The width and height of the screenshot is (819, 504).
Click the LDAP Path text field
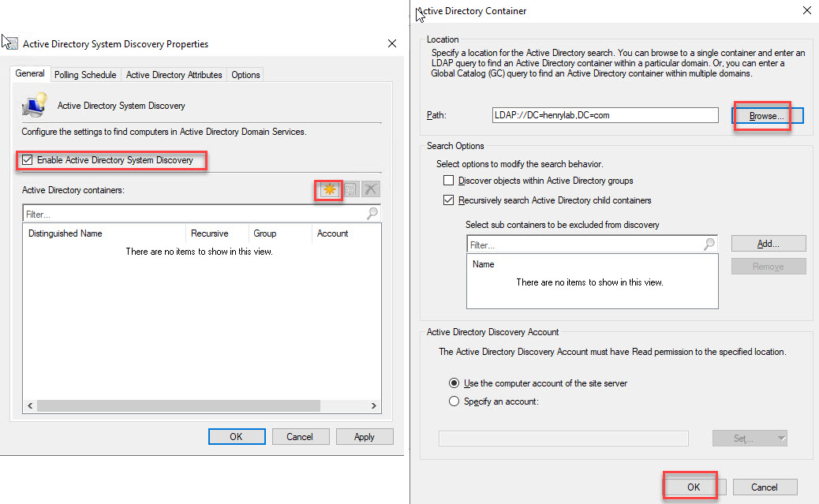[604, 115]
